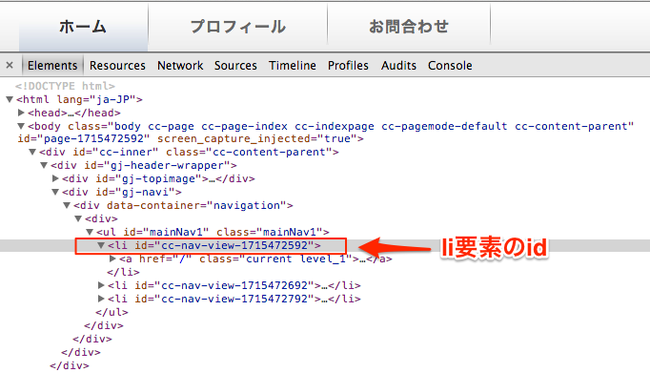The width and height of the screenshot is (650, 373).
Task: Select the div id="gj-navi" row
Action: click(122, 192)
